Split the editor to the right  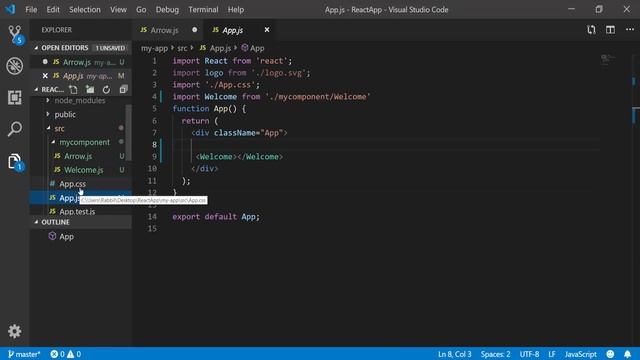pyautogui.click(x=610, y=30)
